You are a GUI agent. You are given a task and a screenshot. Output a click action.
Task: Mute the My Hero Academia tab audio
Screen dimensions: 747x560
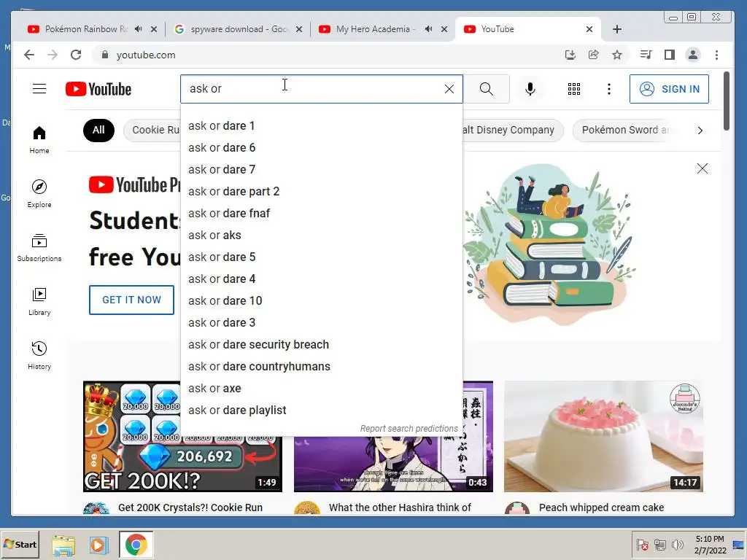(x=428, y=29)
